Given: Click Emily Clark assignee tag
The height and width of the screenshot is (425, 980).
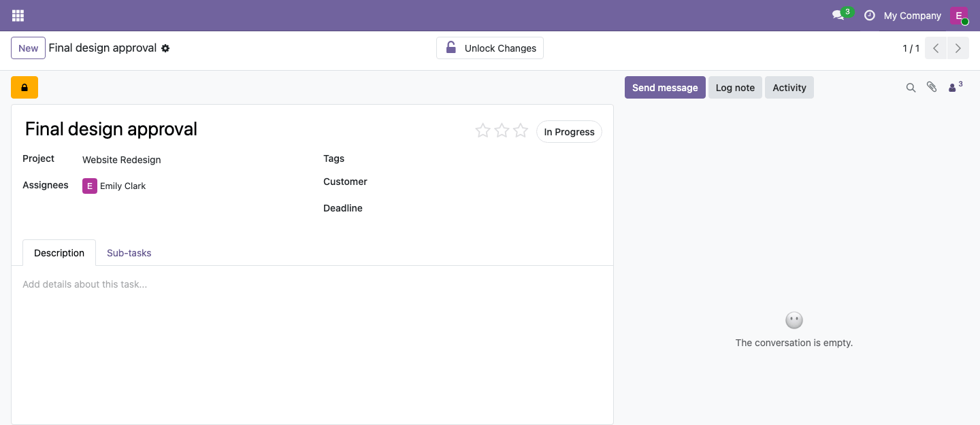Looking at the screenshot, I should click(x=114, y=186).
